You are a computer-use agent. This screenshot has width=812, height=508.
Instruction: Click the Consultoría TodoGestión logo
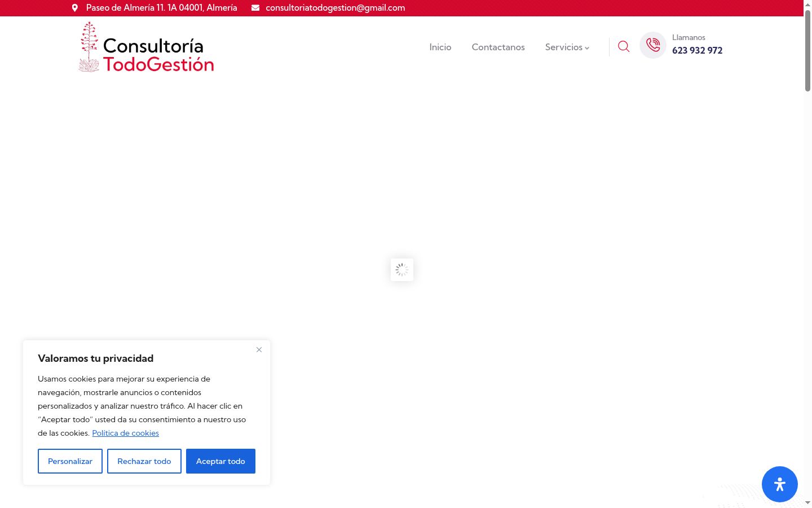click(146, 47)
